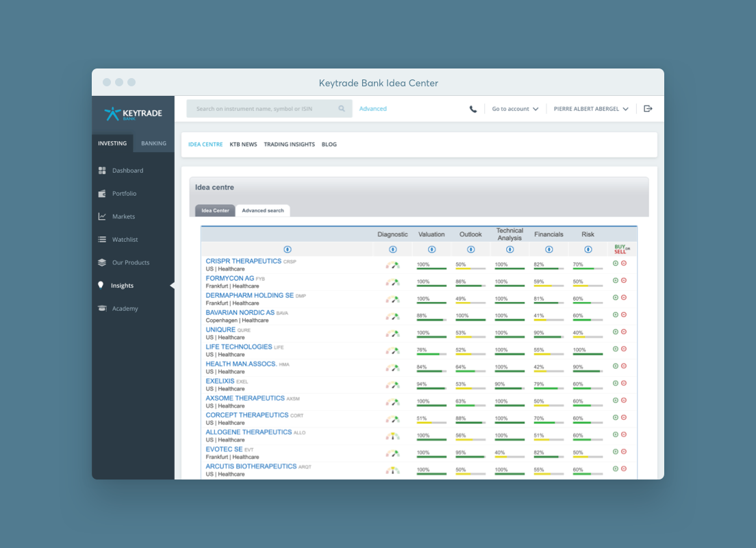This screenshot has width=756, height=548.
Task: Toggle the buy indicator for UNIQURE
Action: click(615, 333)
